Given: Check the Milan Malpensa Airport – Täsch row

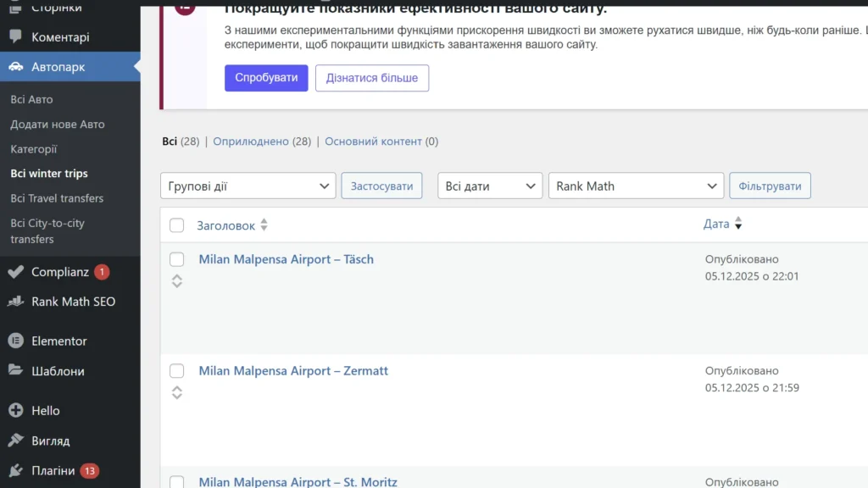Looking at the screenshot, I should [176, 259].
